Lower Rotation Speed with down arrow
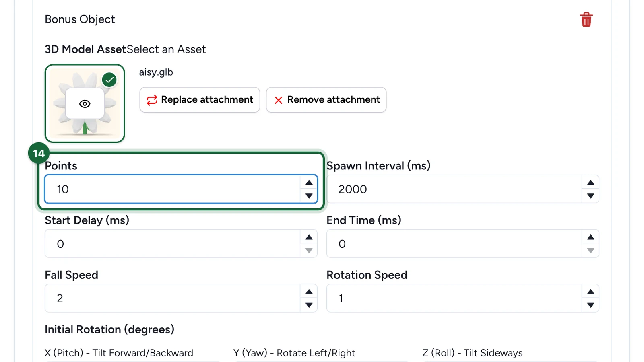The image size is (644, 362). point(590,305)
